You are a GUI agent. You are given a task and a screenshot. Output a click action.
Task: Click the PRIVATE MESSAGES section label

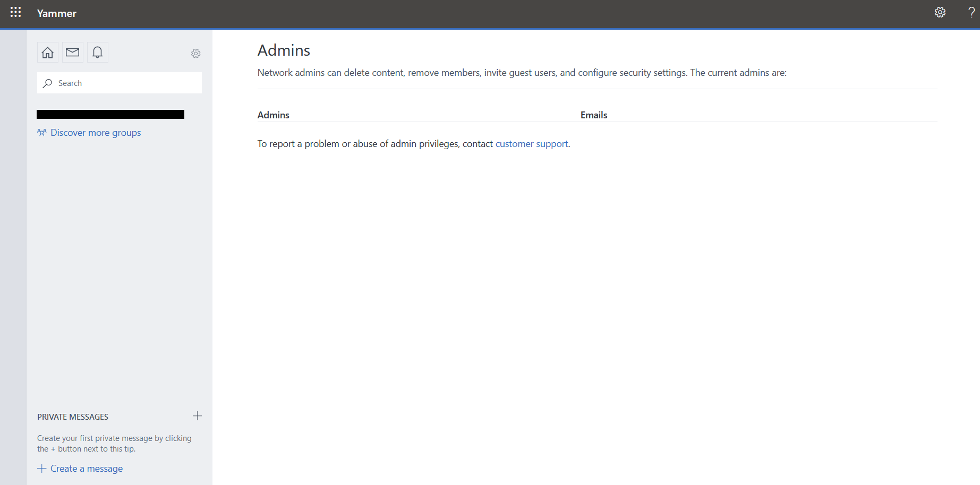(73, 417)
